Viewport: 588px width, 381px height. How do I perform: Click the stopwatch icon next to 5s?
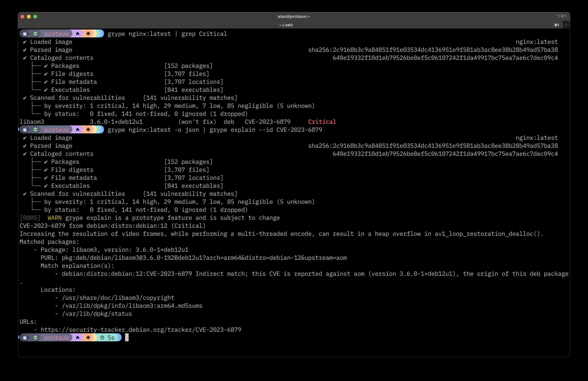pos(102,338)
